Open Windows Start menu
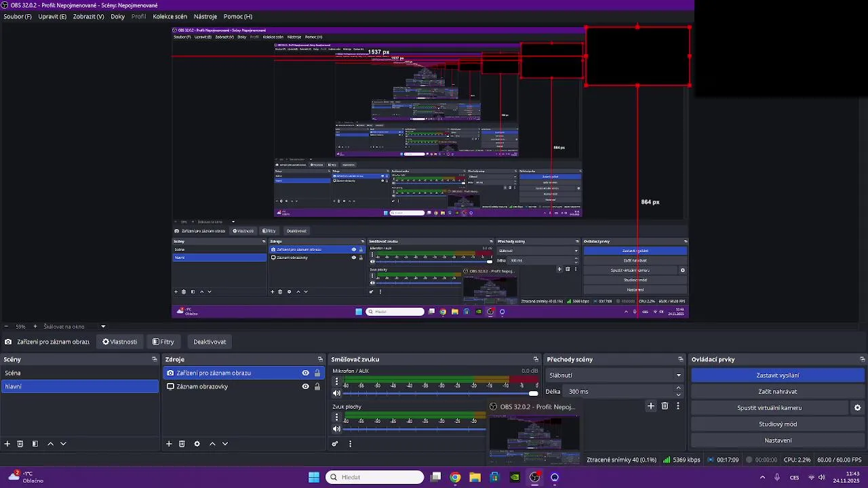 point(314,477)
